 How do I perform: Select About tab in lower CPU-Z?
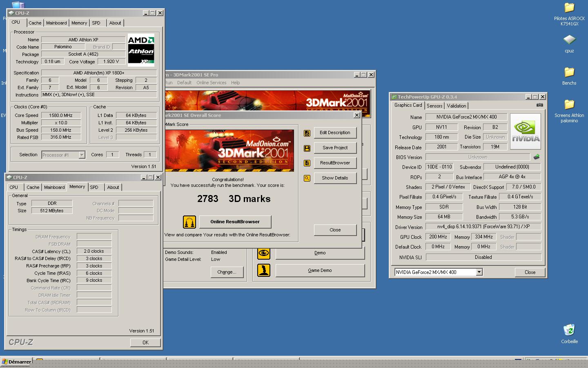click(113, 187)
